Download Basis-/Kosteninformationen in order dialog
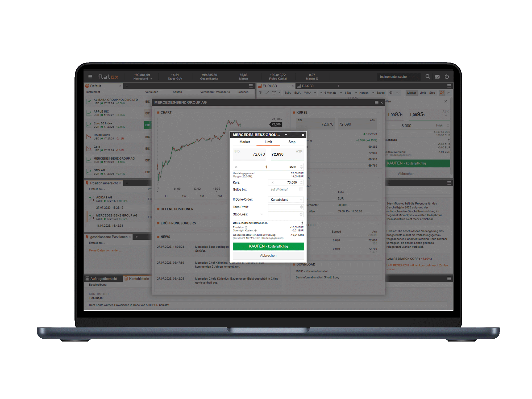The width and height of the screenshot is (532, 399). pos(302,223)
